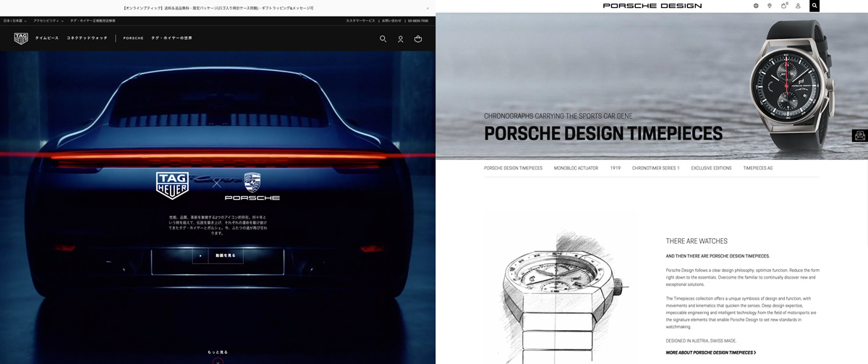Select the Monobloc Actuator tab
The width and height of the screenshot is (868, 364).
[x=576, y=168]
